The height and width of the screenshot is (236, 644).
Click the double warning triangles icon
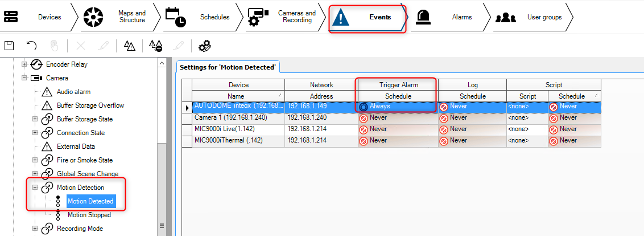tap(130, 46)
